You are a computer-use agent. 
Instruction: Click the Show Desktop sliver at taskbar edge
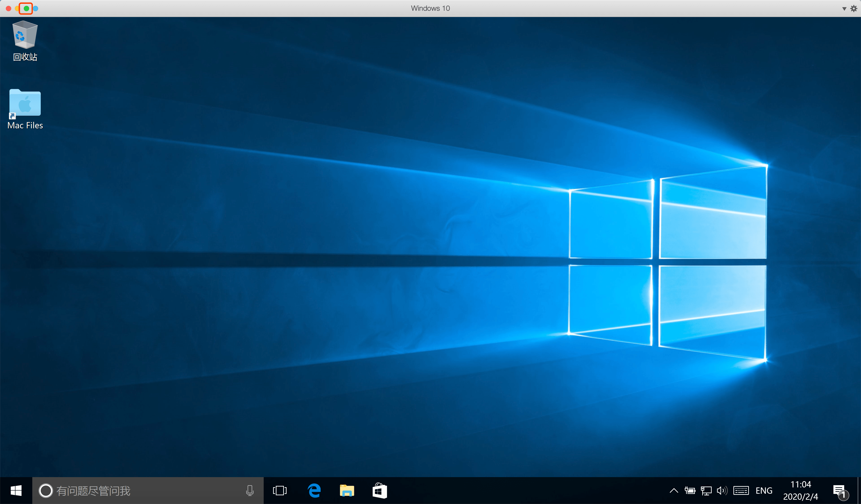coord(859,491)
